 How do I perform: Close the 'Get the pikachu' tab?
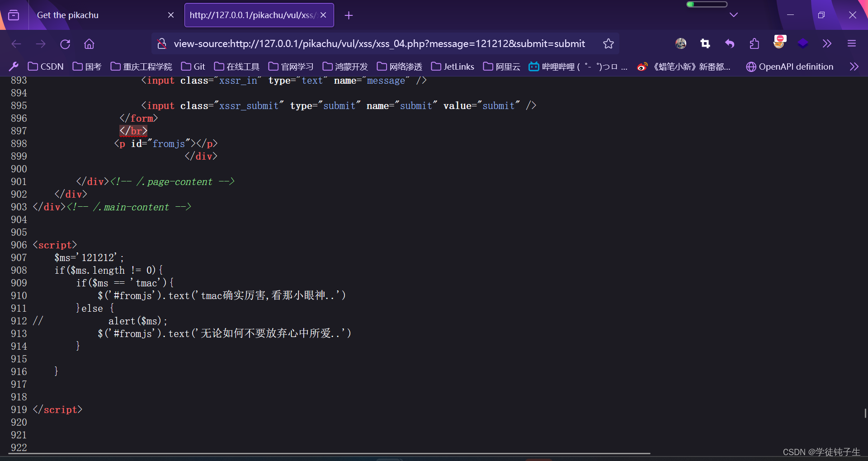tap(171, 15)
